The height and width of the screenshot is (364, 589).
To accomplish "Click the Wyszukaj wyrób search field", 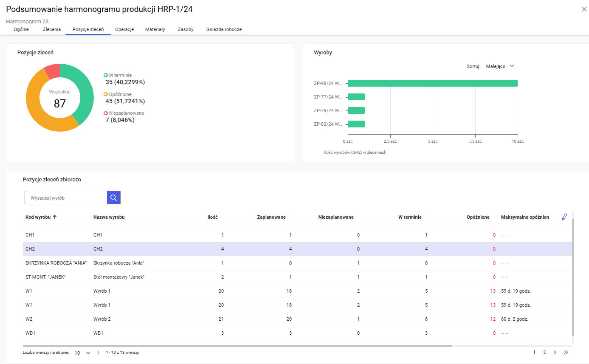I will point(66,198).
